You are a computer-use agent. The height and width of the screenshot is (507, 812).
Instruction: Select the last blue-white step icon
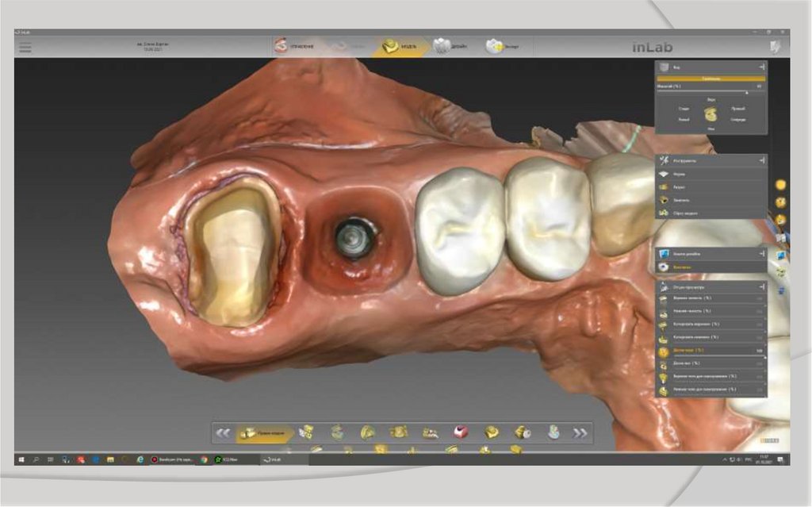click(x=553, y=432)
